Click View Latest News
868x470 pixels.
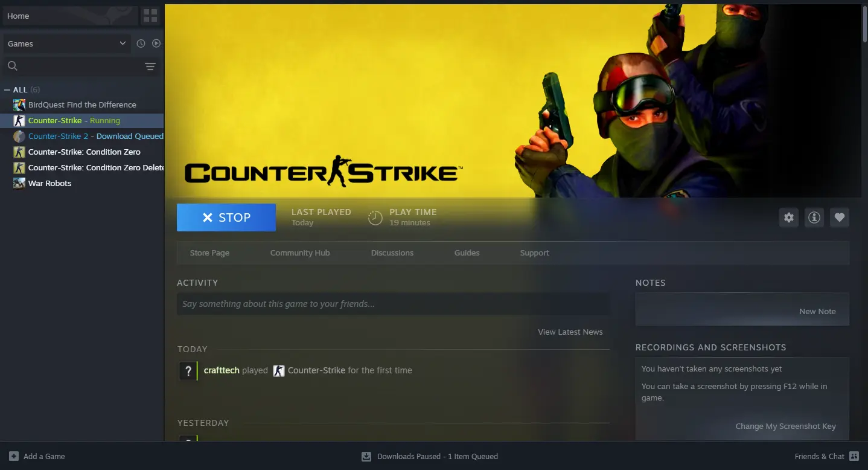570,332
